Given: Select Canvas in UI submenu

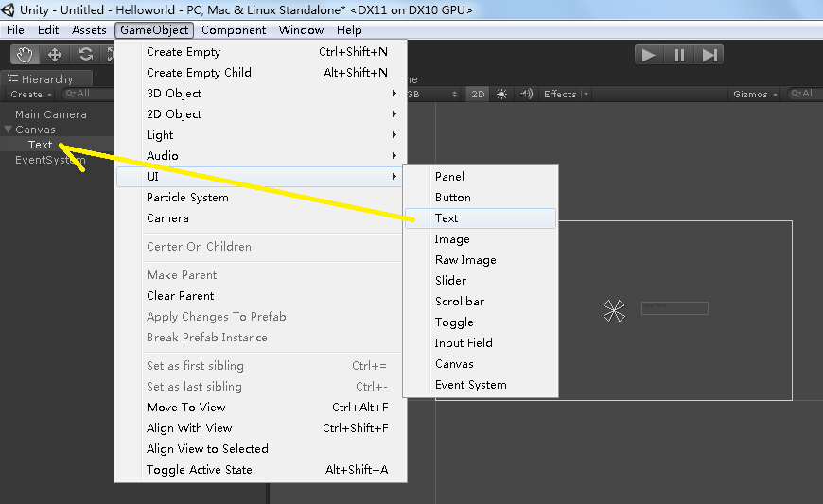Looking at the screenshot, I should click(481, 364).
